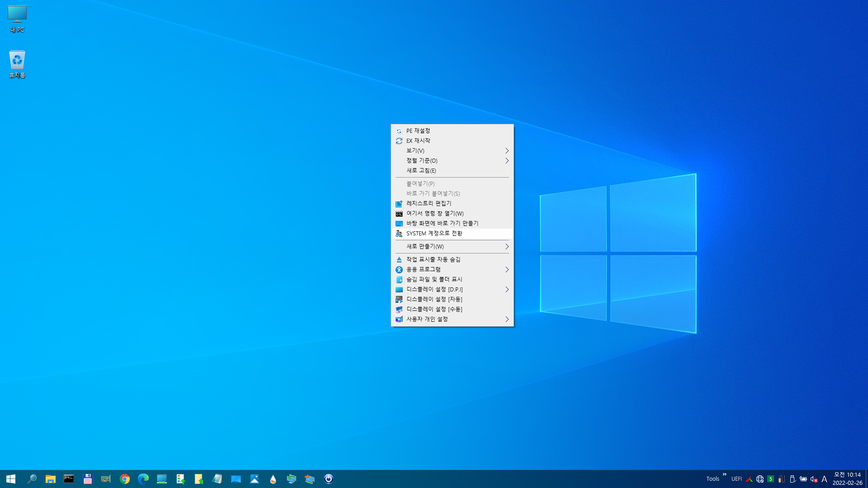The image size is (868, 488).
Task: Select the 휴지통 recycle bin icon
Action: [x=17, y=64]
